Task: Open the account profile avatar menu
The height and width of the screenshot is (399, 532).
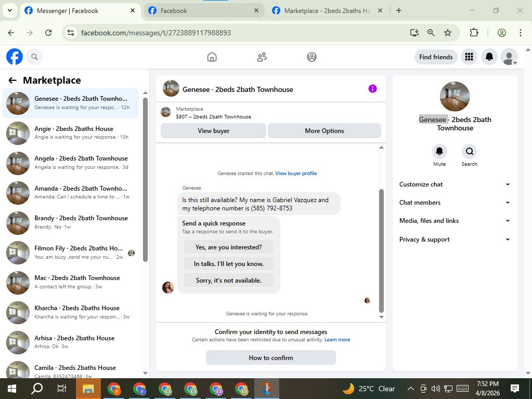Action: point(509,57)
